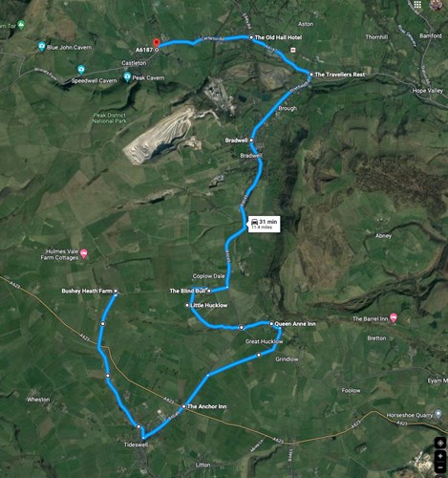Screen dimensions: 448x478
Task: Open the Blue John Cavern camera marker
Action: [41, 47]
